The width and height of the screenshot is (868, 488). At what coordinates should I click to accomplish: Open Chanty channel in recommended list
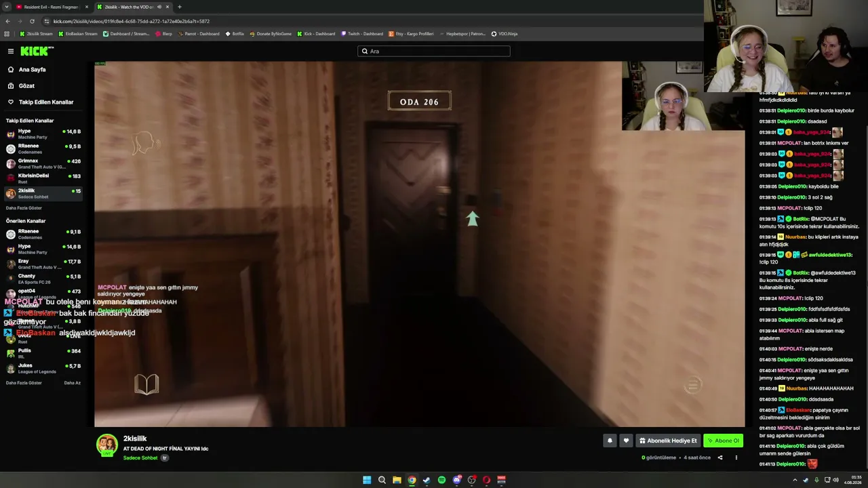(43, 279)
